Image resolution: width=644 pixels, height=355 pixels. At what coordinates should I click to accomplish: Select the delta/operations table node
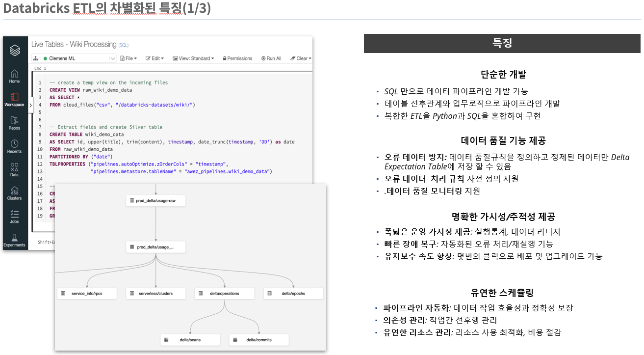click(225, 294)
